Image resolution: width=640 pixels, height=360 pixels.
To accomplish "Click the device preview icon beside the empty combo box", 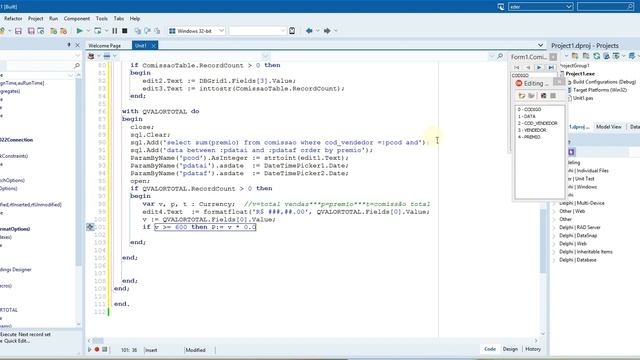I will coord(292,31).
